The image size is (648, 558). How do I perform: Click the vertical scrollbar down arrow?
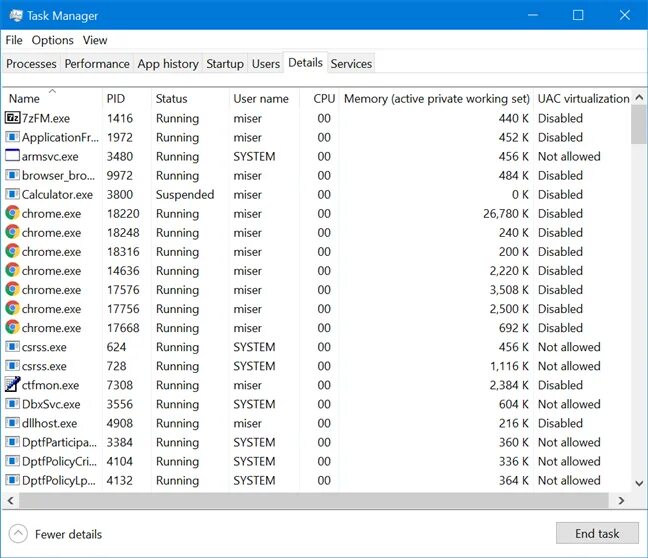[x=639, y=483]
